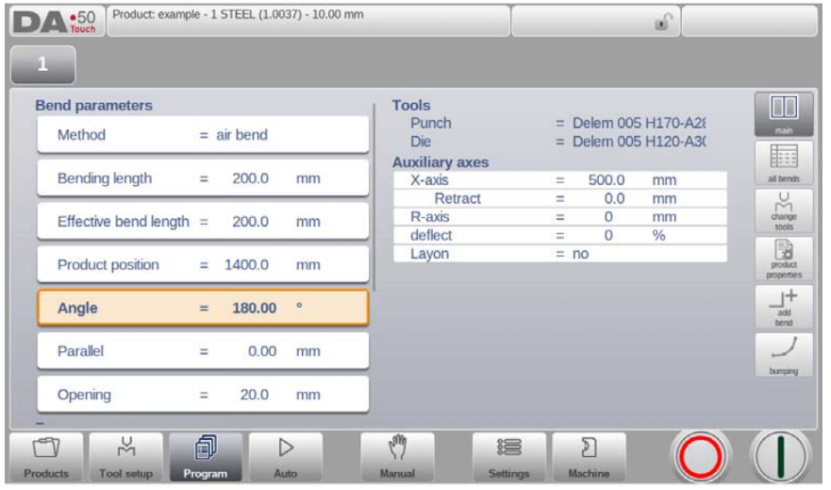The image size is (831, 490).
Task: Open product properties
Action: pos(784,259)
